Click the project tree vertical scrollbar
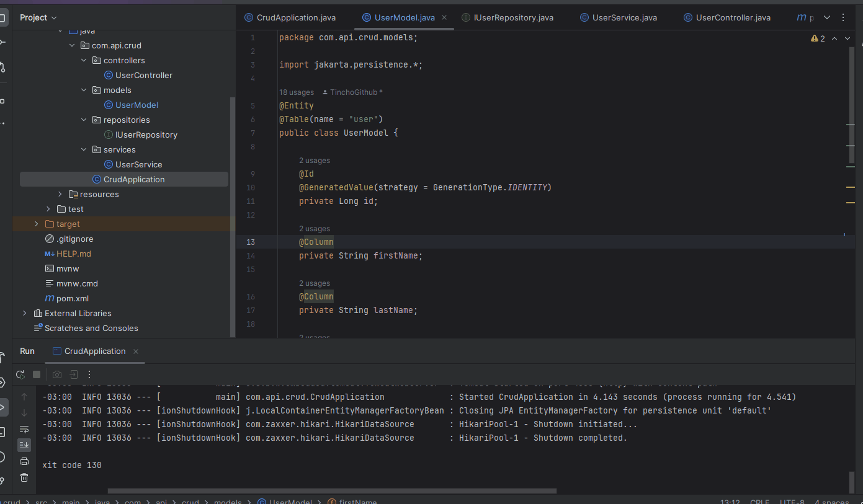863x504 pixels. coord(233,217)
